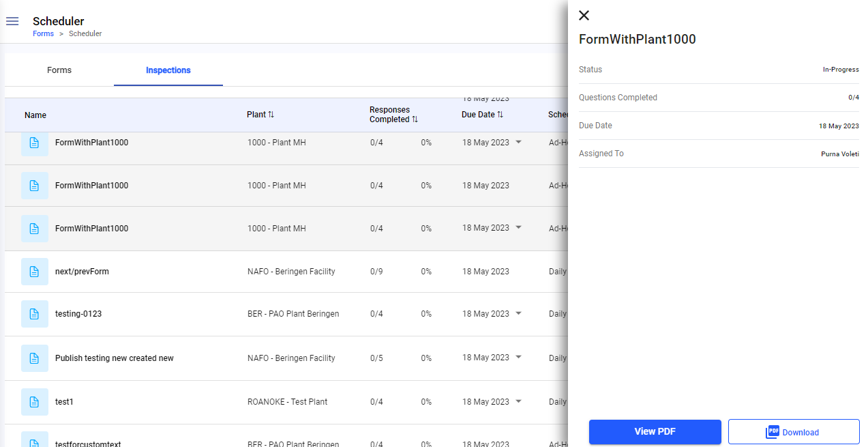Click the document icon beside testing-0123
Image resolution: width=868 pixels, height=447 pixels.
(x=35, y=314)
